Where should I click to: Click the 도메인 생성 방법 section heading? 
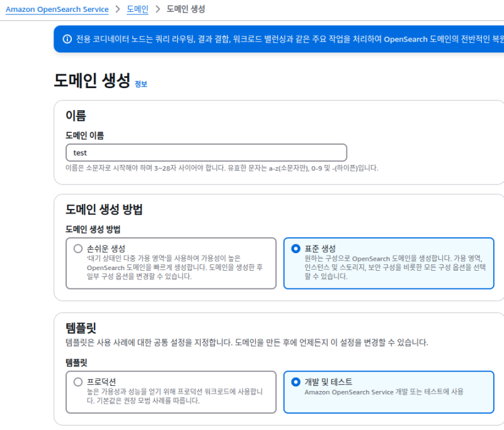click(104, 210)
